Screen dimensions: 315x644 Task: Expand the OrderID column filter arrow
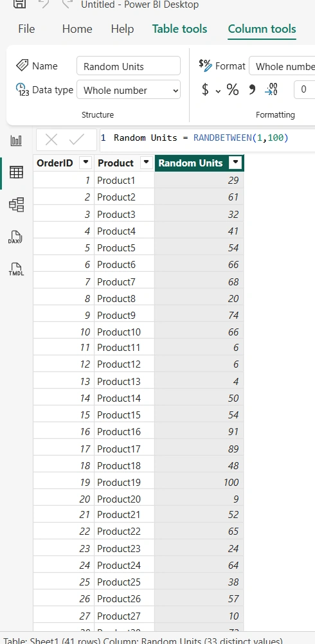point(85,163)
